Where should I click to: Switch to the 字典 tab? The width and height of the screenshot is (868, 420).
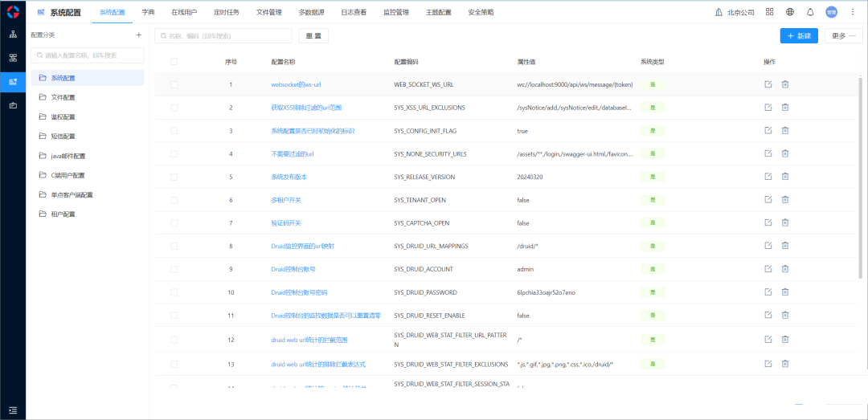148,12
